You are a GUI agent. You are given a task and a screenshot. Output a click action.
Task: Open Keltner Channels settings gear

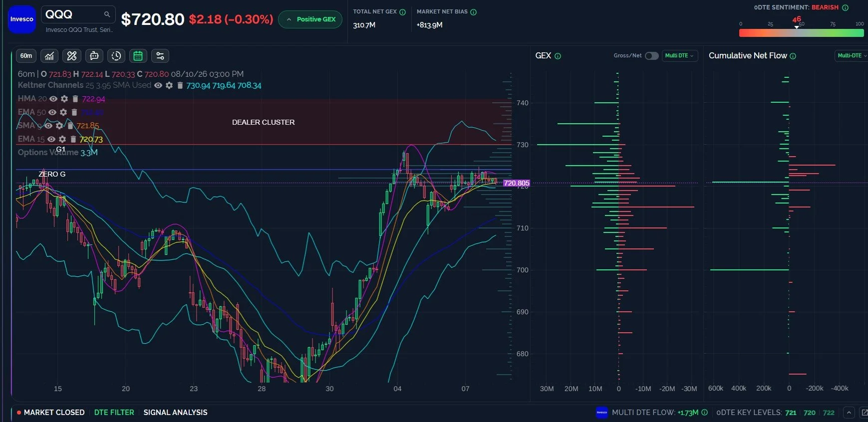coord(169,85)
